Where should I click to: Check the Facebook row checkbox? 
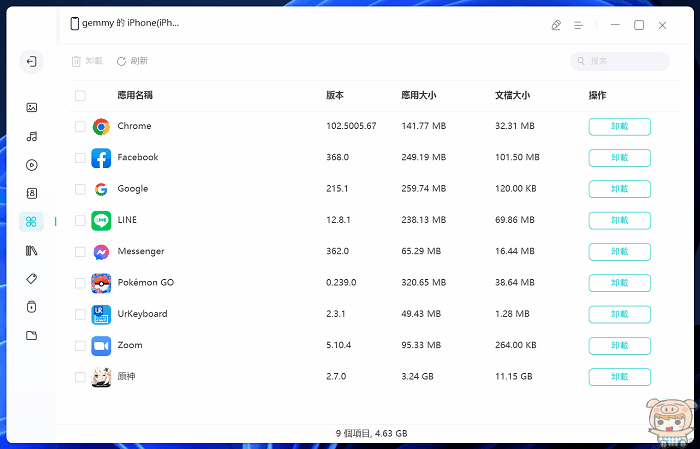coord(80,158)
